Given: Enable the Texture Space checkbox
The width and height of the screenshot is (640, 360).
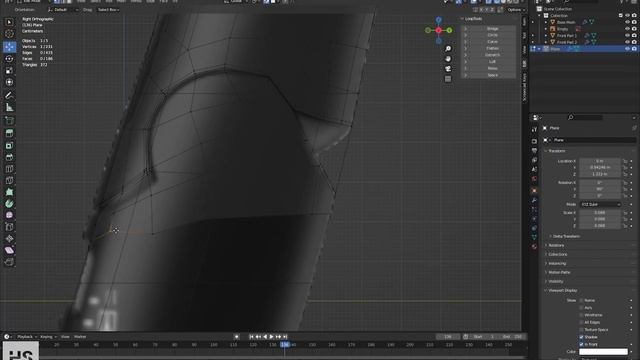Looking at the screenshot, I should (x=581, y=330).
